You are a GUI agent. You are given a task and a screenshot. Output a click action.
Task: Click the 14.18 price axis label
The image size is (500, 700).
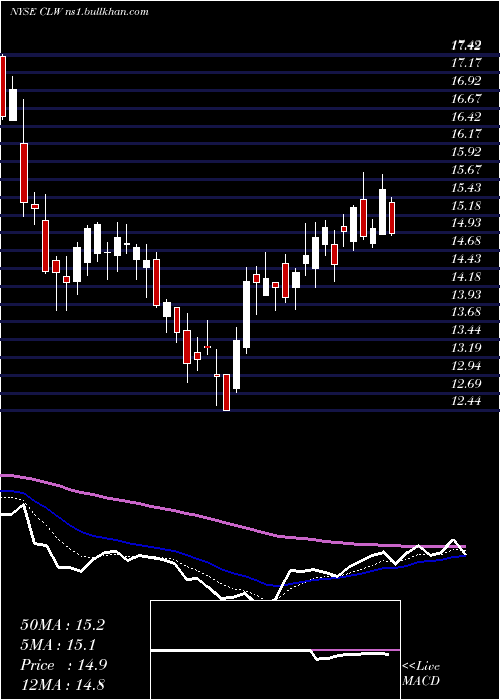(x=466, y=277)
